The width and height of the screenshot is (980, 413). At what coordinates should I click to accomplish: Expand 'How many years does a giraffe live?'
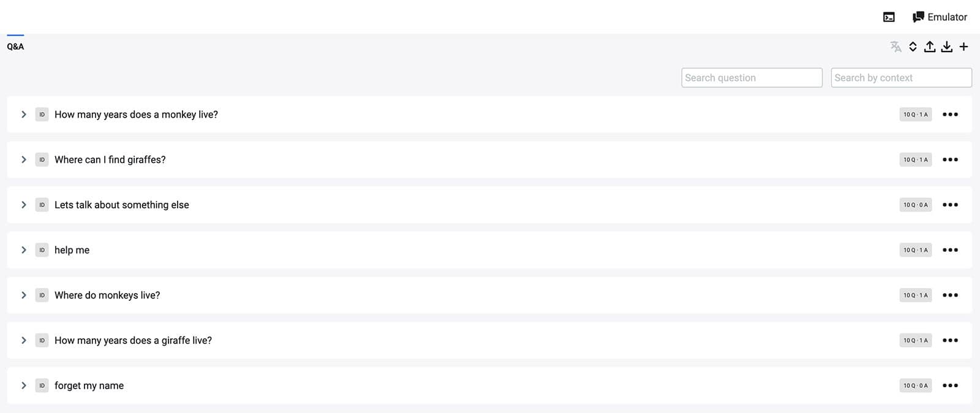point(23,340)
